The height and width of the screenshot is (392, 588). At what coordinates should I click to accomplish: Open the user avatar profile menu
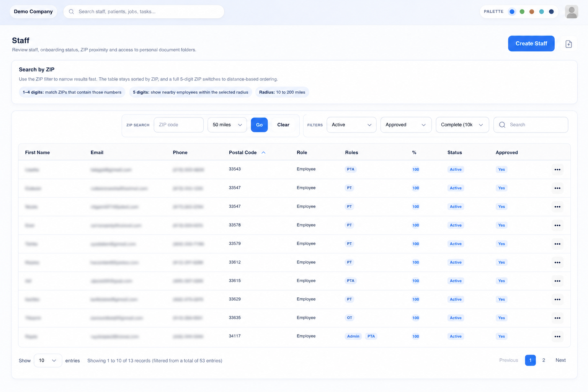[x=572, y=11]
